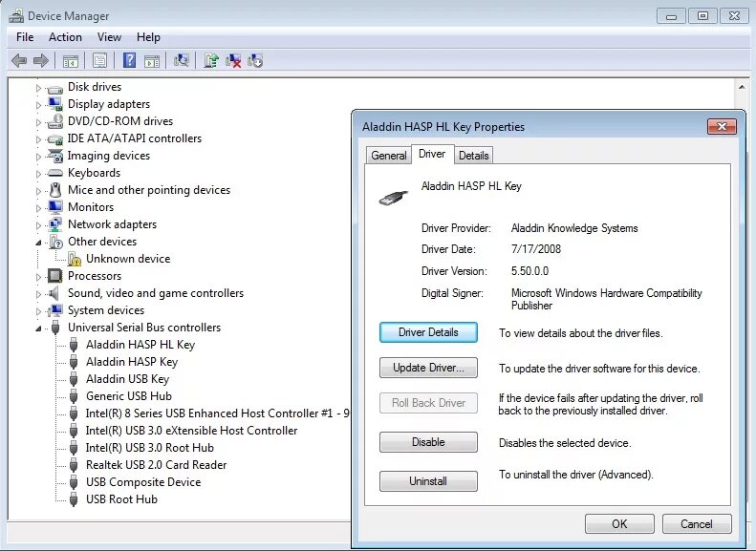756x551 pixels.
Task: Click the Disable button in dialog
Action: pyautogui.click(x=428, y=442)
